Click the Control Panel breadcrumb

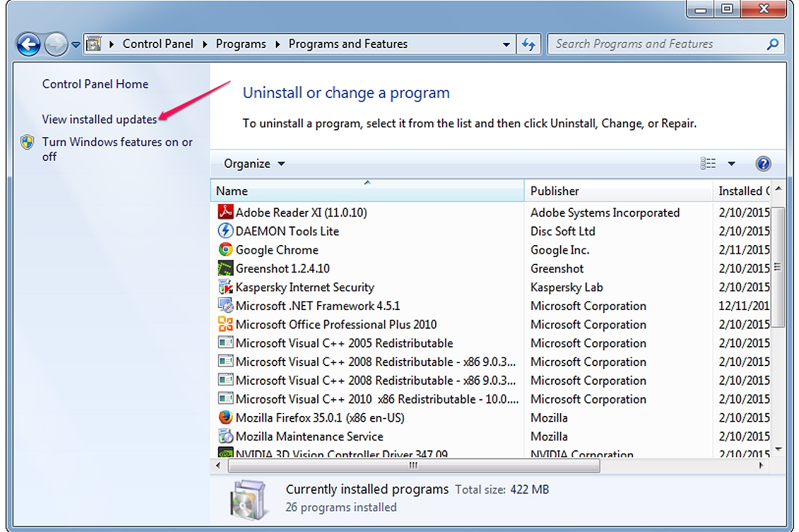click(x=158, y=44)
